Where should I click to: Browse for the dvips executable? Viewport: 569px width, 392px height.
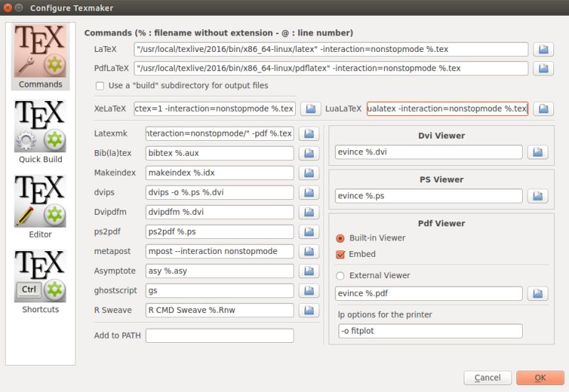[x=309, y=192]
